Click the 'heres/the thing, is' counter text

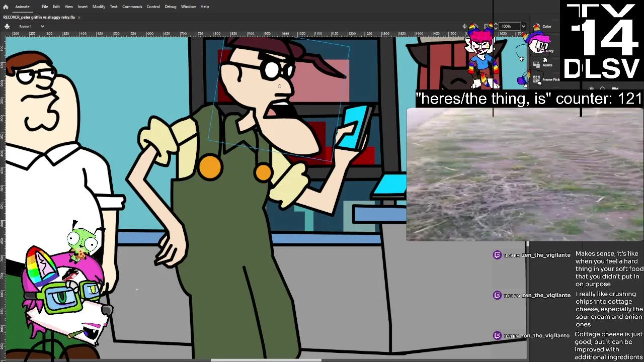[529, 99]
